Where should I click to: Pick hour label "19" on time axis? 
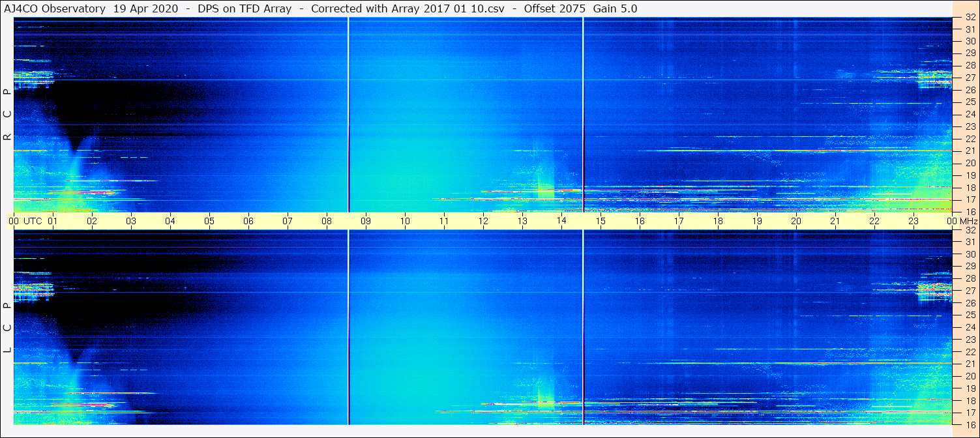point(757,221)
